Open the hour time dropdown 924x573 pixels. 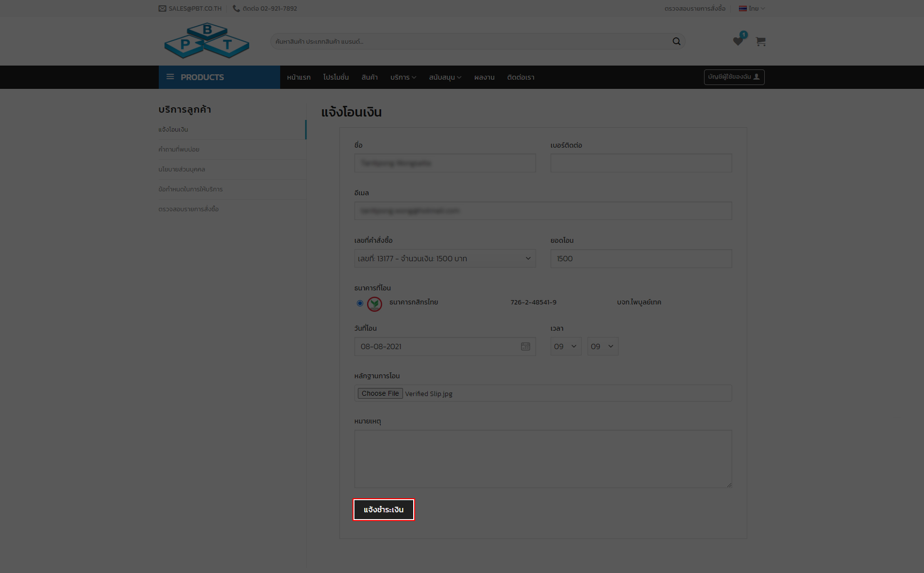[566, 346]
